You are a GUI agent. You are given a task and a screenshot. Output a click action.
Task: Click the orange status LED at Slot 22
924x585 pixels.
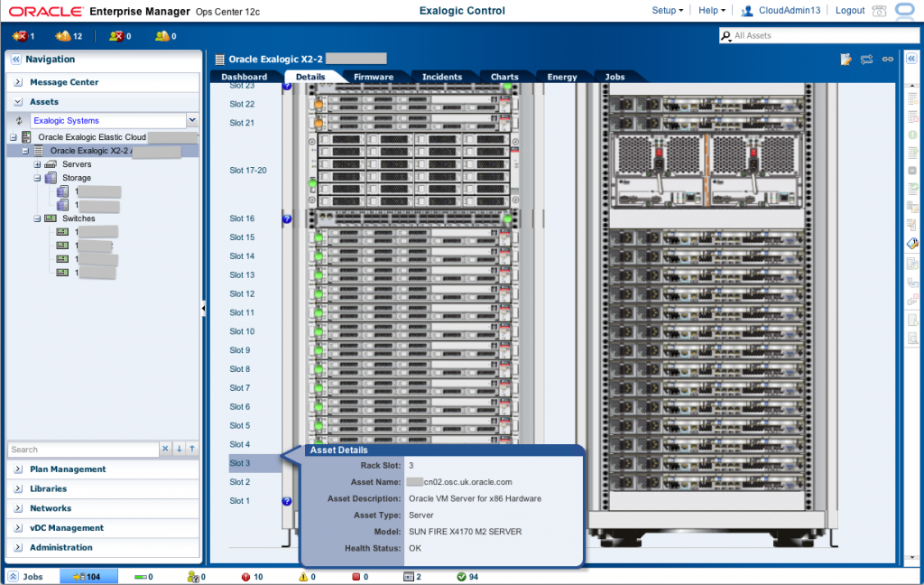(319, 105)
